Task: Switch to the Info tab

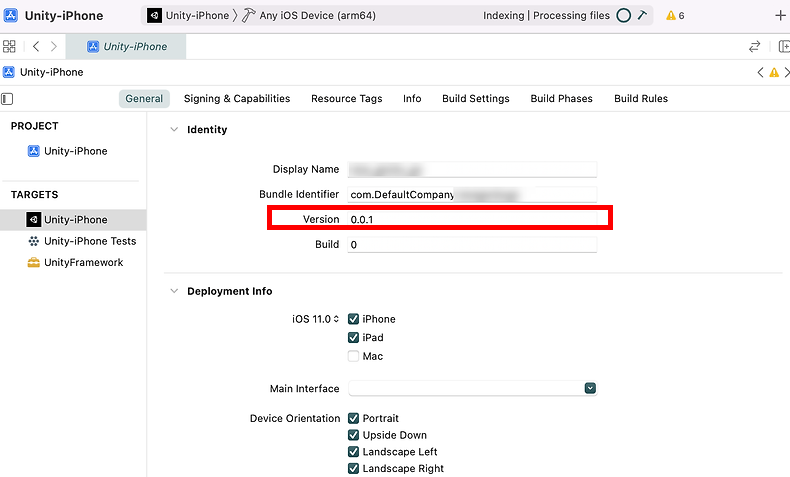Action: (x=412, y=99)
